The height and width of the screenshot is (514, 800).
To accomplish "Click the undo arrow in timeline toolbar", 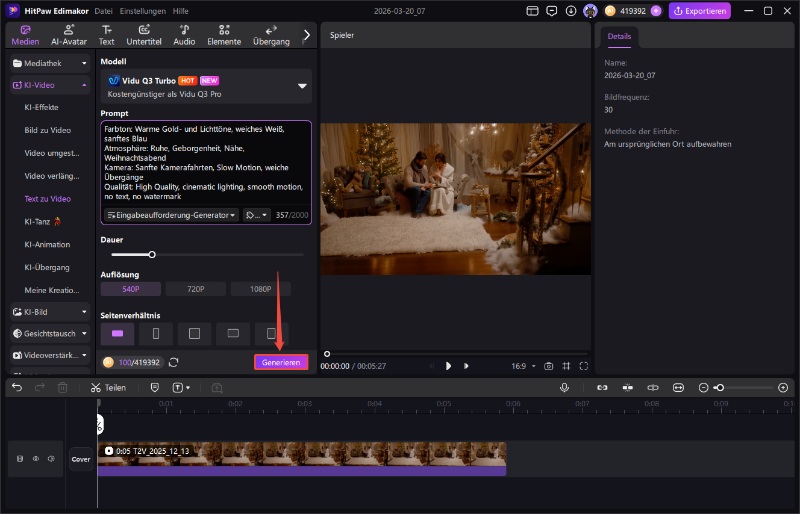I will [17, 387].
